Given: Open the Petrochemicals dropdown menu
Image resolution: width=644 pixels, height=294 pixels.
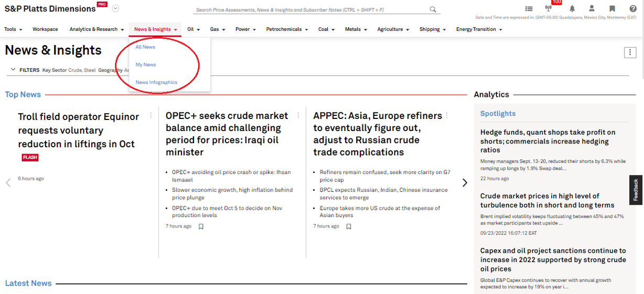Looking at the screenshot, I should pos(287,29).
